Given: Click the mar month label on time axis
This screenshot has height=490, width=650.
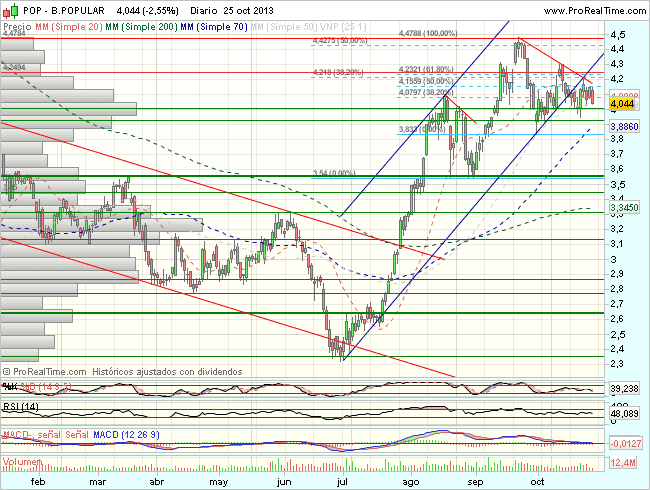Looking at the screenshot, I should (x=97, y=482).
